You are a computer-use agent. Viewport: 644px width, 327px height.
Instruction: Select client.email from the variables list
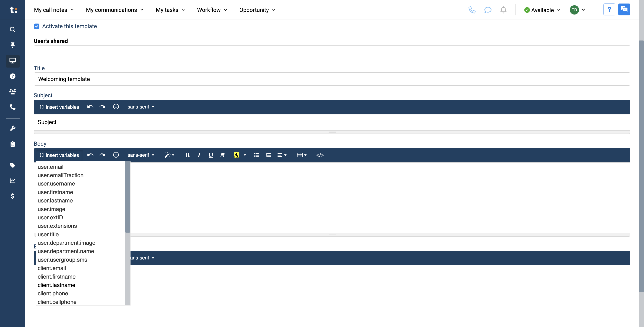click(x=52, y=268)
